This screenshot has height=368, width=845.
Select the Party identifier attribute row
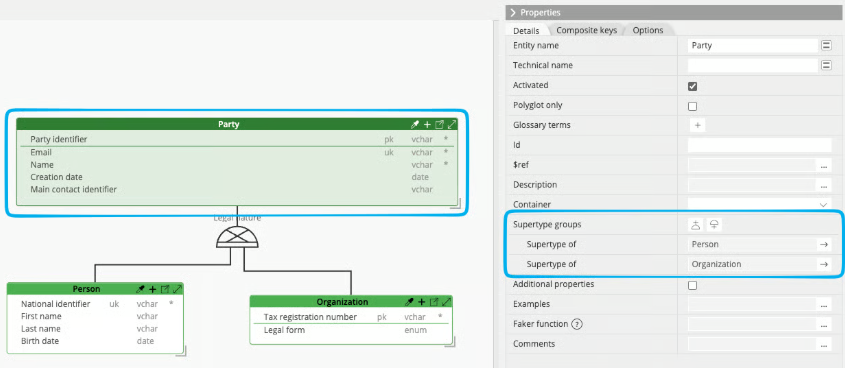coord(237,140)
